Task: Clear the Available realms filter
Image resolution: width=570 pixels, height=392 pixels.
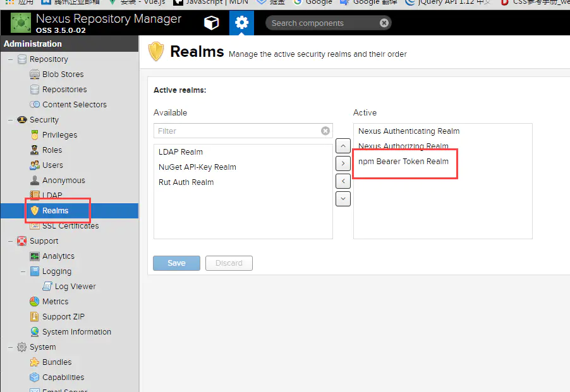Action: point(325,131)
